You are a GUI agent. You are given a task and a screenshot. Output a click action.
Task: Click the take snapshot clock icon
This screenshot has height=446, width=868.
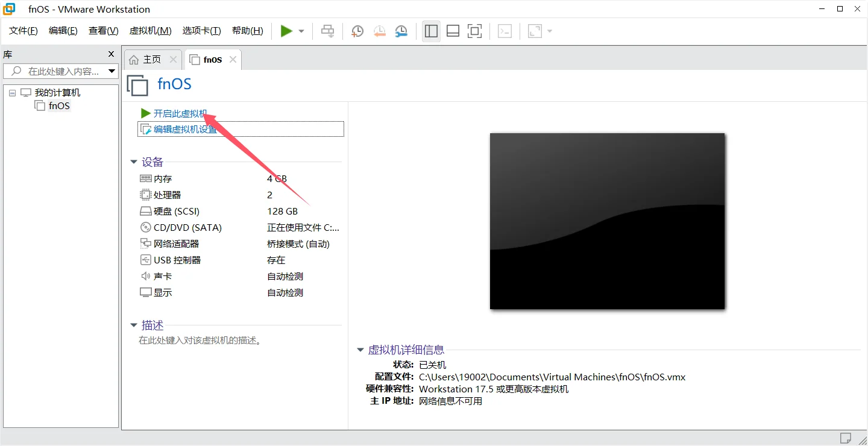coord(357,31)
